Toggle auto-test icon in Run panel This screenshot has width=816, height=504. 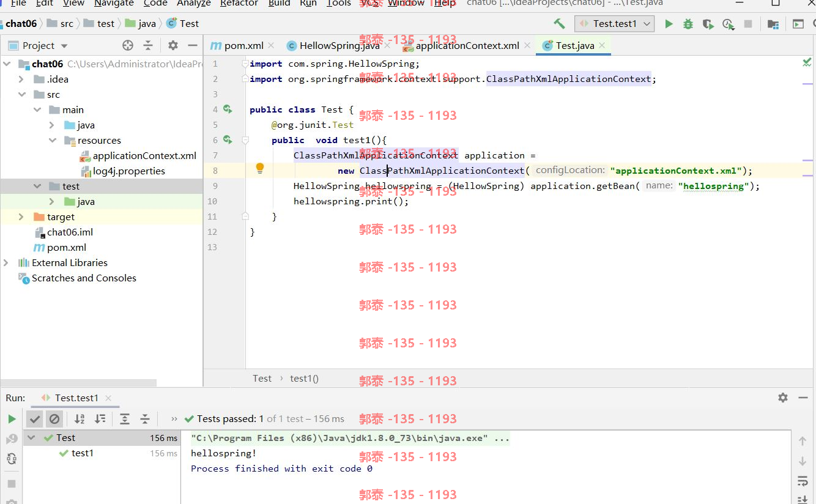click(x=12, y=459)
